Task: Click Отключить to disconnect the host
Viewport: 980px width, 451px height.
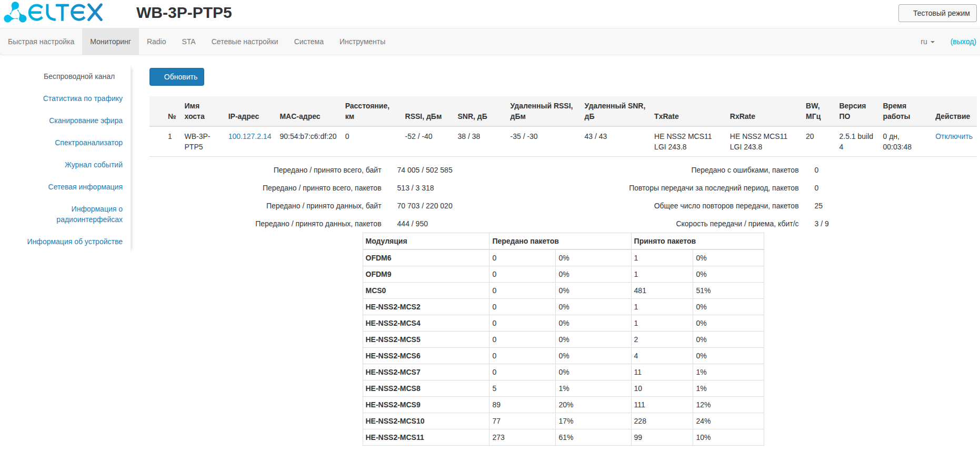Action: (953, 137)
